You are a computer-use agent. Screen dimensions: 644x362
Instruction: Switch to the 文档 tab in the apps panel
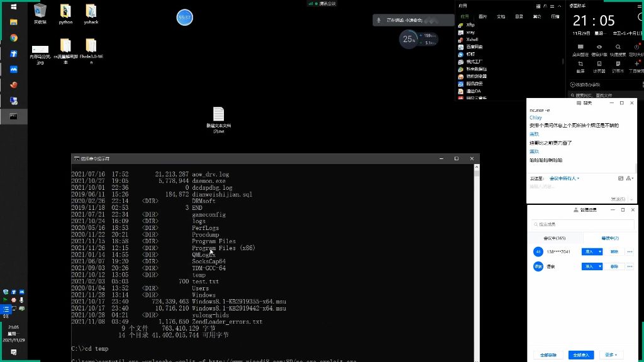coord(501,17)
